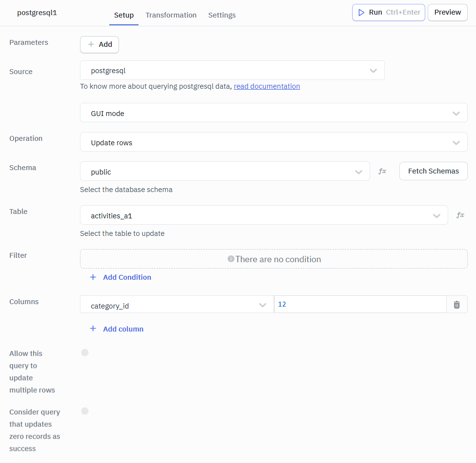Click the plus icon on the Parameters Add button

92,44
